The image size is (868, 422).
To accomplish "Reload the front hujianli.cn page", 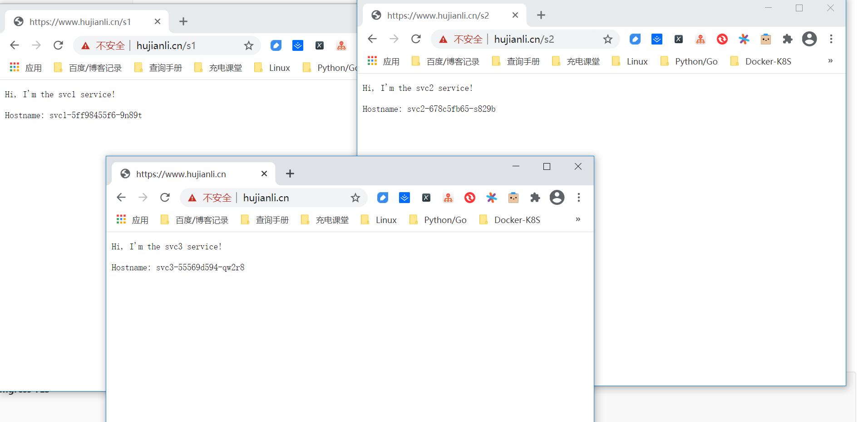I will [165, 197].
